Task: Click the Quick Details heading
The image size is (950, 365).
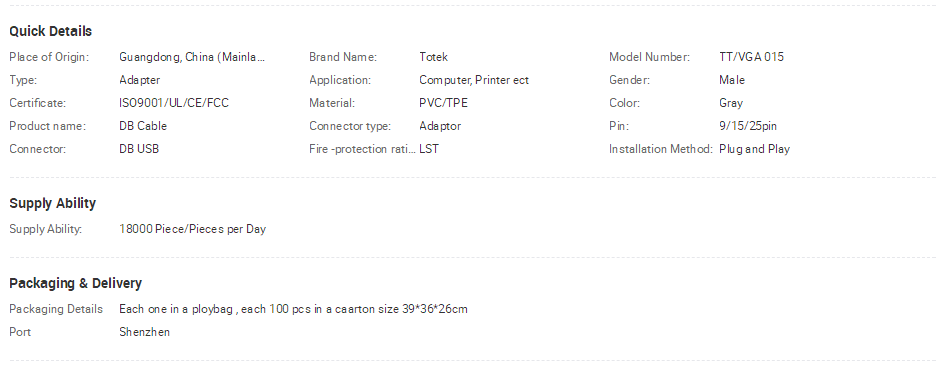Action: click(50, 32)
